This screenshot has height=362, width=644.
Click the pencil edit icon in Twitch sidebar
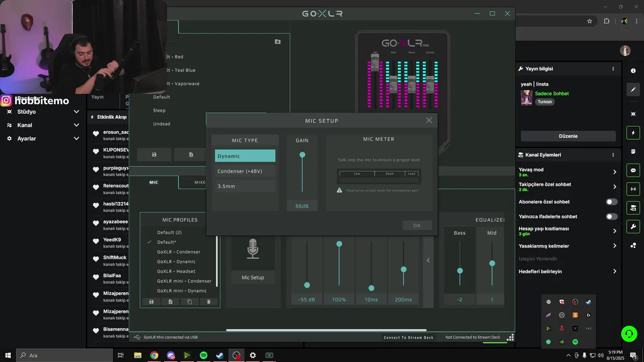tap(633, 89)
